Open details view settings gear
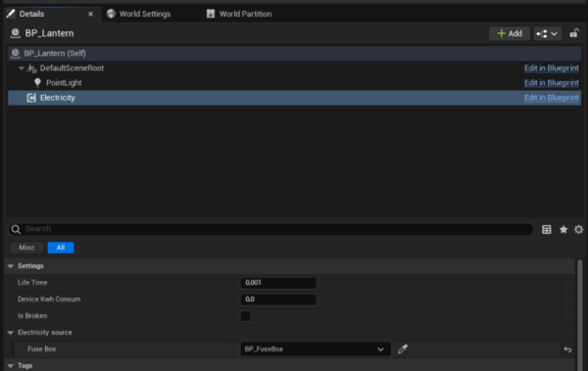Screen dimensions: 588x371 [x=578, y=229]
